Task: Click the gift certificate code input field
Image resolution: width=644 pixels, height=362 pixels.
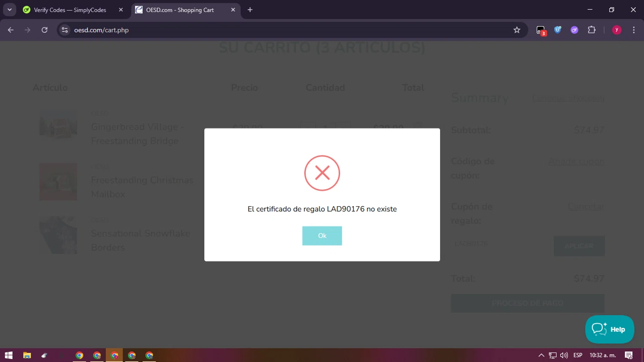Action: click(x=500, y=243)
